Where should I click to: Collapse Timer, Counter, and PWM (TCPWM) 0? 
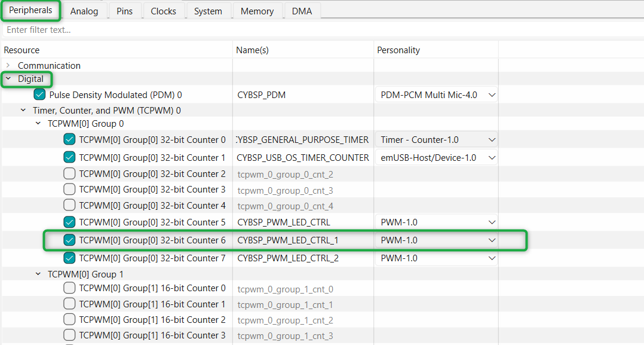pyautogui.click(x=23, y=110)
